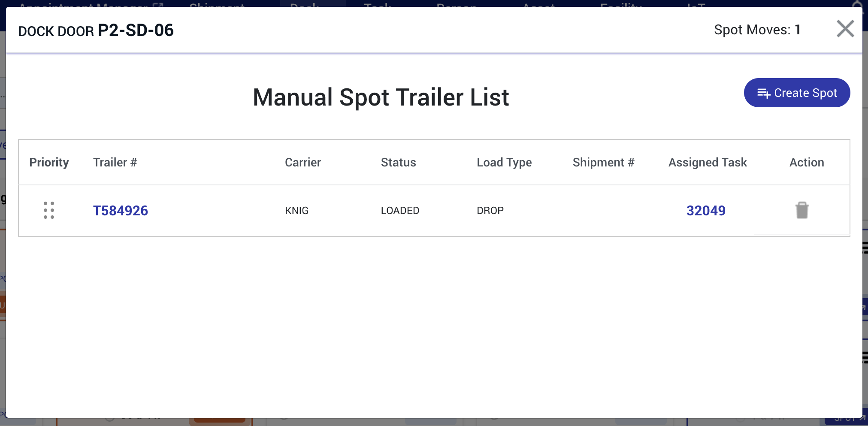Open trailer T584926 link

pos(121,211)
